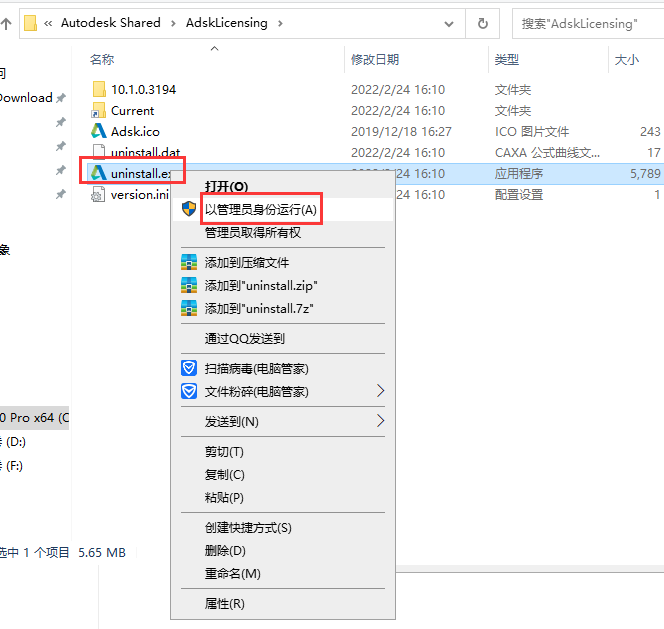Click the chevron after AdskLicensing breadcrumb

[280, 23]
